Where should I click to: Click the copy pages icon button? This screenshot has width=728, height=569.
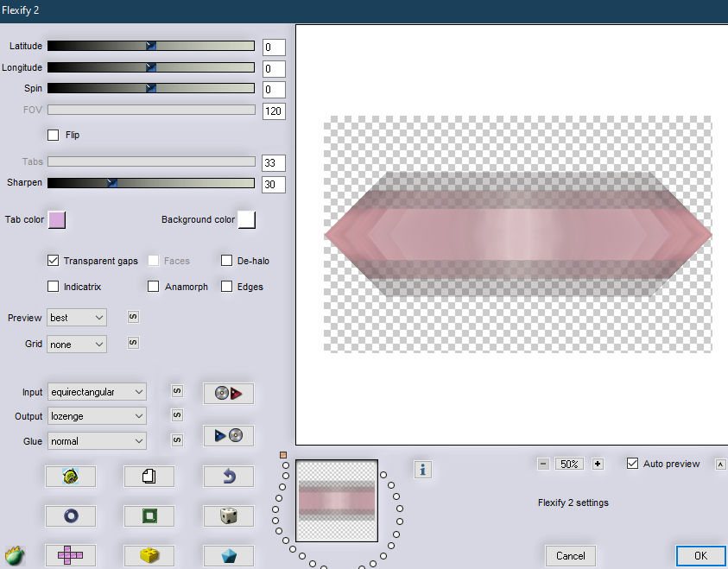(x=149, y=476)
